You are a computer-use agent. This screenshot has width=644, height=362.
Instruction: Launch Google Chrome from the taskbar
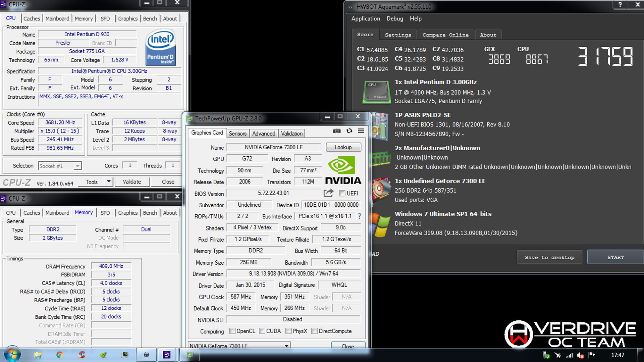click(x=59, y=355)
